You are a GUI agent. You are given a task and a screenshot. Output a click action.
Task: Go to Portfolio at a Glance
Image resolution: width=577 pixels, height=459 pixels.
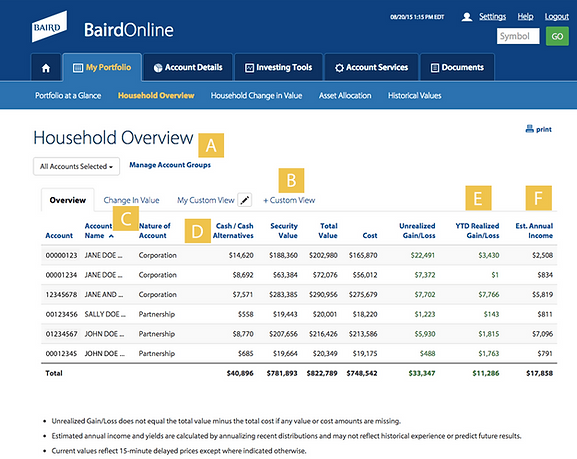[x=68, y=96]
